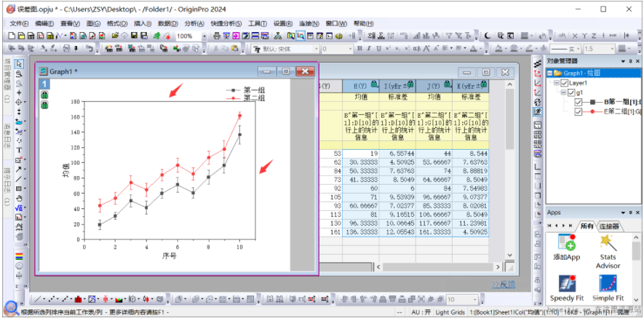Open the line width 1.5 dropdown
The height and width of the screenshot is (321, 644).
pyautogui.click(x=612, y=49)
